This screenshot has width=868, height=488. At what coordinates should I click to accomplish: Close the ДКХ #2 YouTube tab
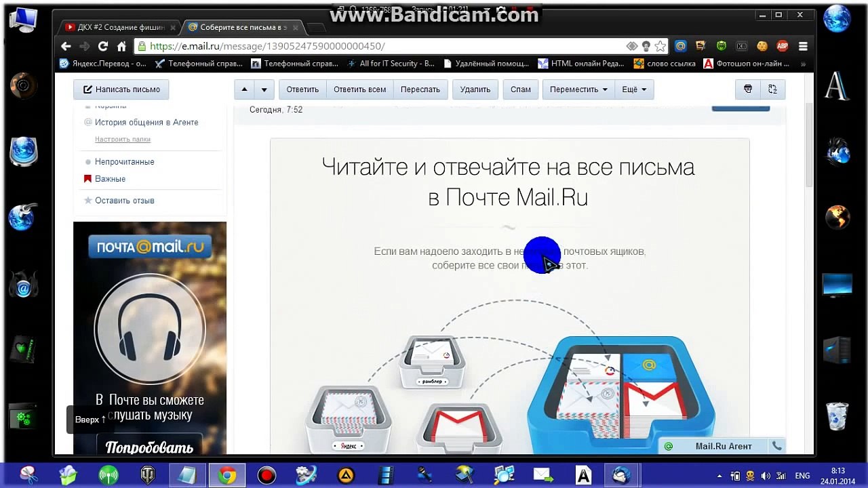coord(173,28)
